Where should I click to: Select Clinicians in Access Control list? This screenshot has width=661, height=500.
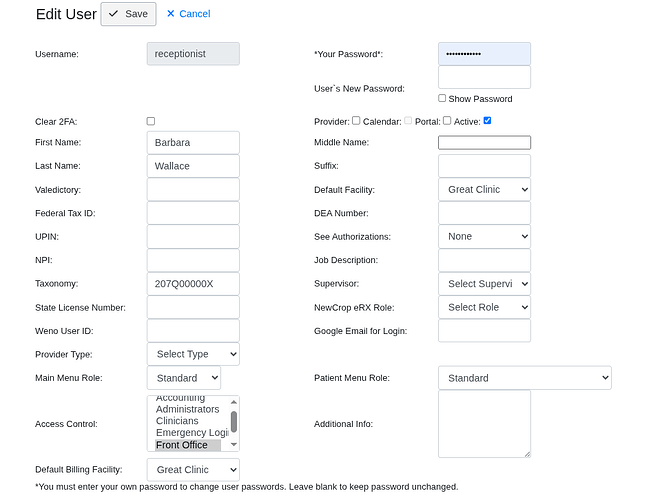188,421
